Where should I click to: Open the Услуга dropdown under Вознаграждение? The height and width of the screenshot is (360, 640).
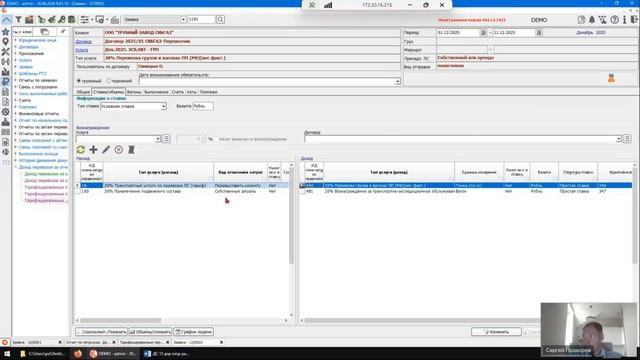coord(158,139)
